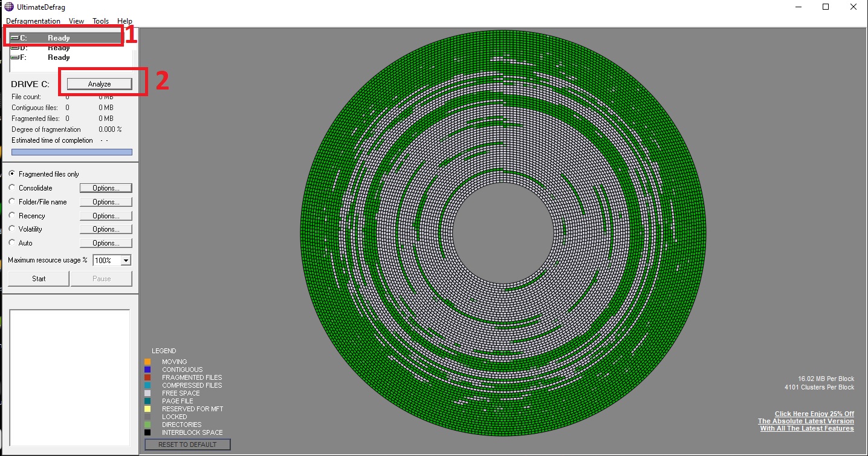Open Maximum resource usage dropdown
The height and width of the screenshot is (456, 868).
click(x=126, y=261)
